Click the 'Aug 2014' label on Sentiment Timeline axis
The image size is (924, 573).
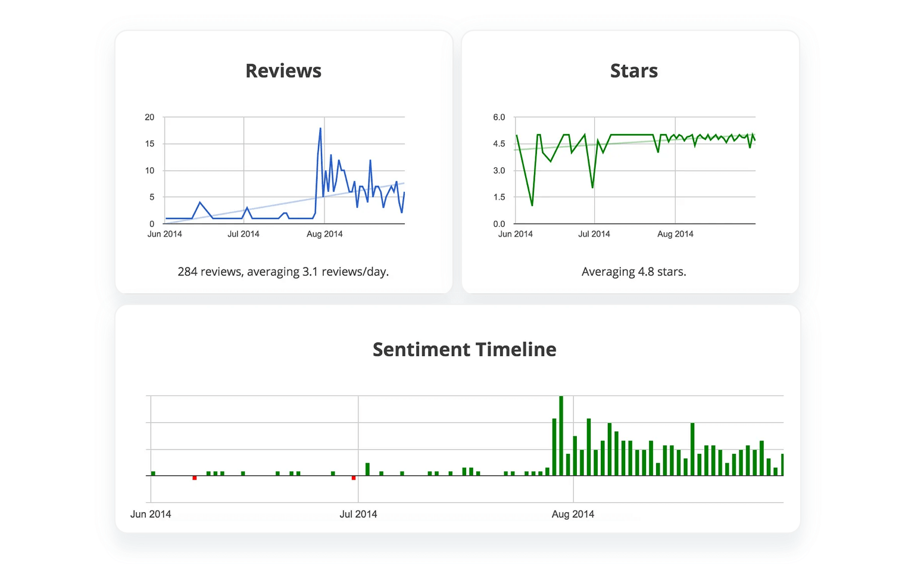[573, 514]
